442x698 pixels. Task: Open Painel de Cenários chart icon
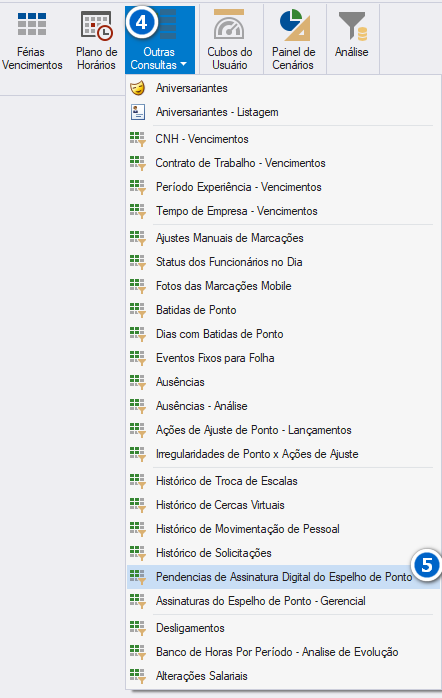tap(294, 25)
